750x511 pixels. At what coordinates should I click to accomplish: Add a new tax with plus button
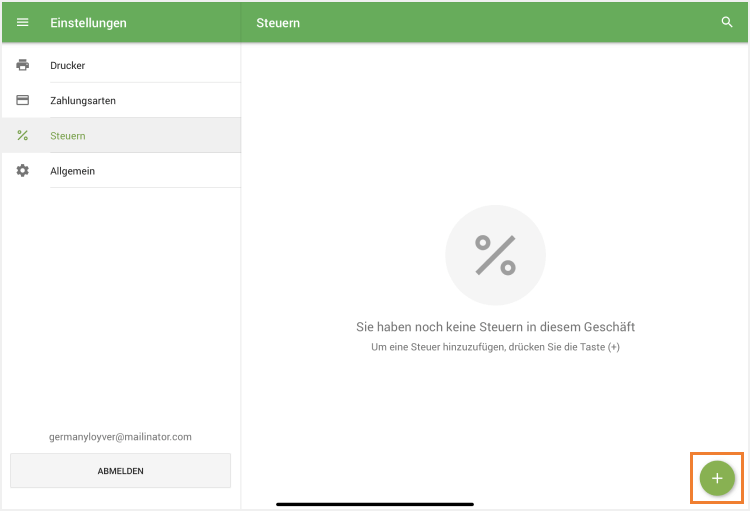coord(716,478)
